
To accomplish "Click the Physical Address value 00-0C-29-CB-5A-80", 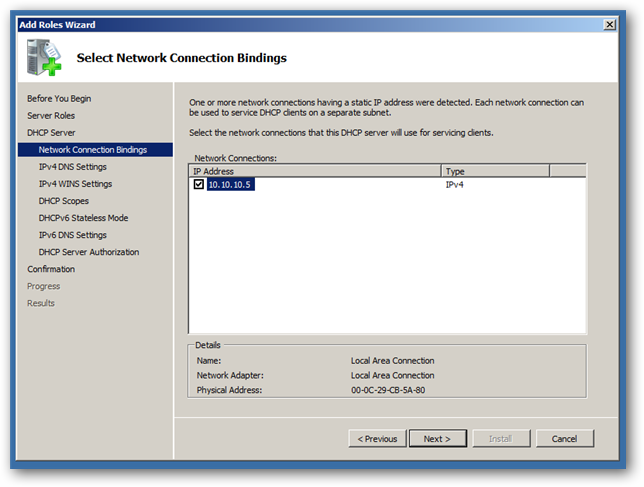I will (388, 390).
